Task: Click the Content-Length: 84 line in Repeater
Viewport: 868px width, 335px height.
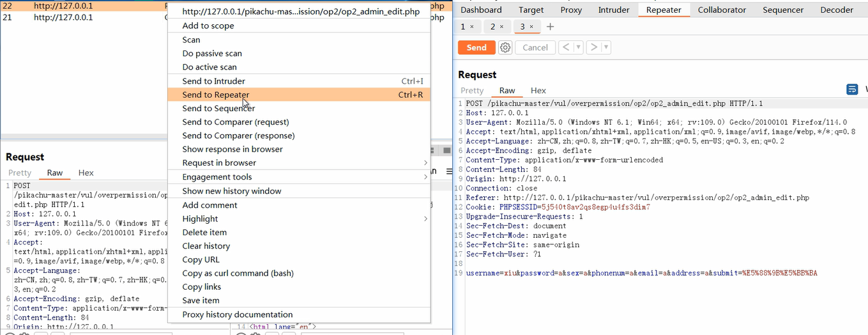Action: coord(504,169)
